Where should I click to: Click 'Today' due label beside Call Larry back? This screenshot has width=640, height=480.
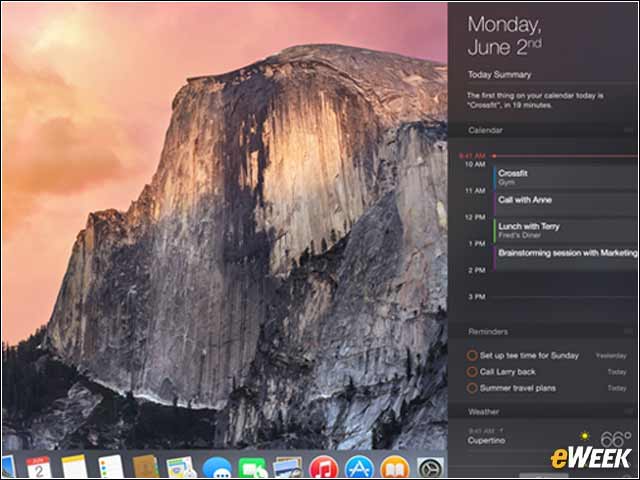[x=617, y=372]
